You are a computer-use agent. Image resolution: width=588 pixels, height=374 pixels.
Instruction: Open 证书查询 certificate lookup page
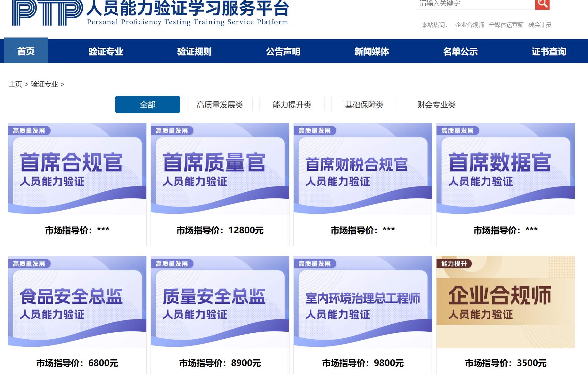[549, 51]
